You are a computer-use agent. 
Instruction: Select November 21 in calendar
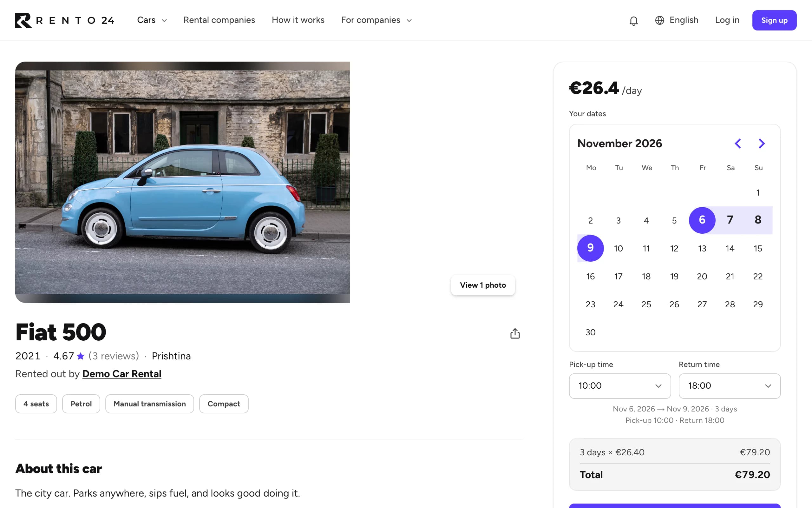(x=730, y=276)
